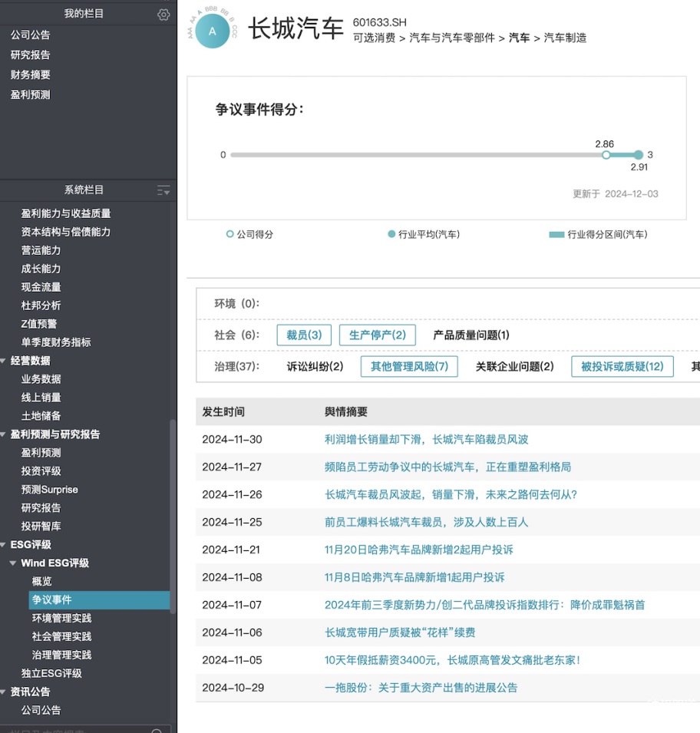Open 盈利预测 under 我的栏目
Image resolution: width=700 pixels, height=733 pixels.
[x=31, y=95]
